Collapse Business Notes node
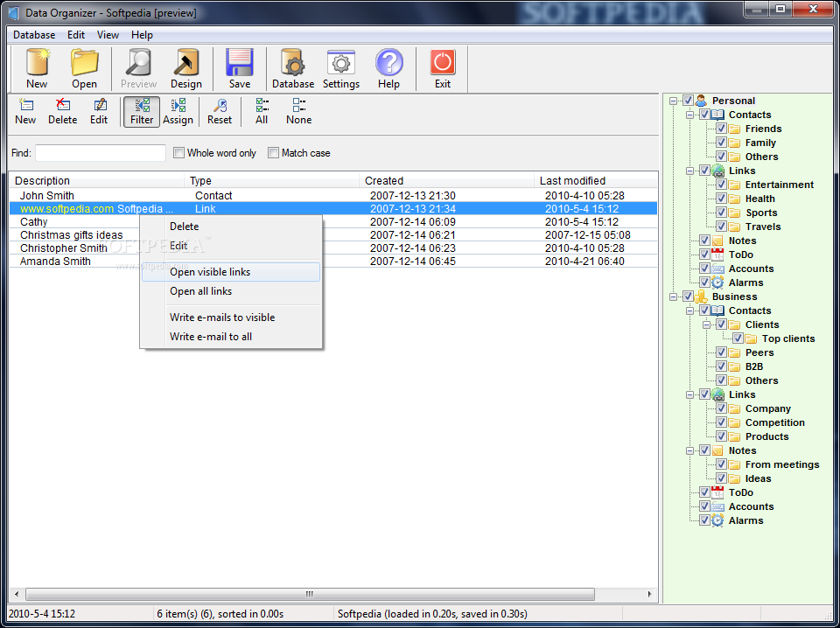840x628 pixels. [x=690, y=450]
